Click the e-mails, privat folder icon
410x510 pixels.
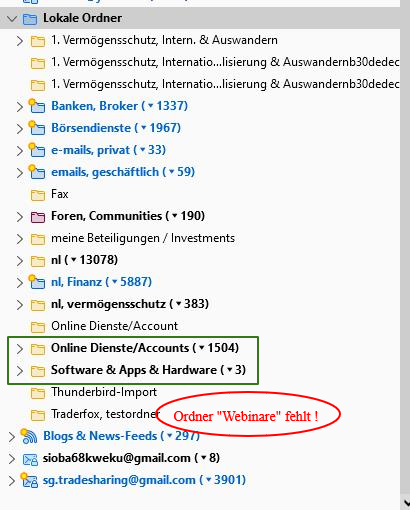click(x=37, y=150)
